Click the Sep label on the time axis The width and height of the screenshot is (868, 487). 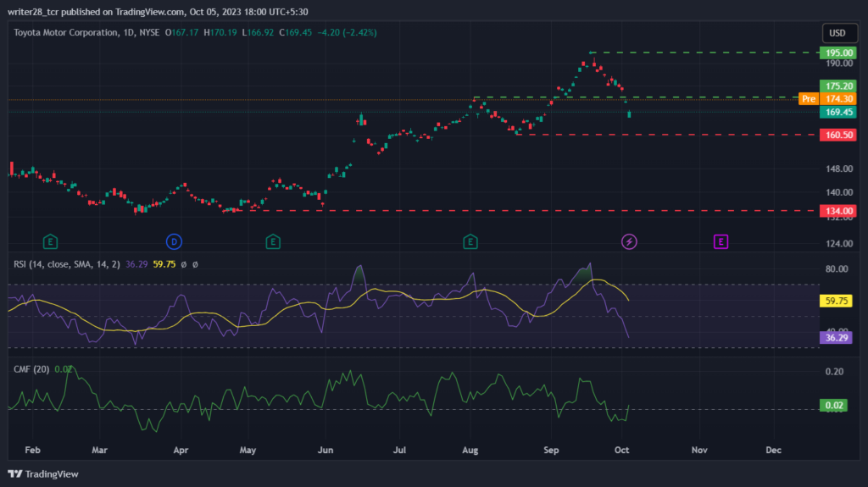tap(551, 450)
